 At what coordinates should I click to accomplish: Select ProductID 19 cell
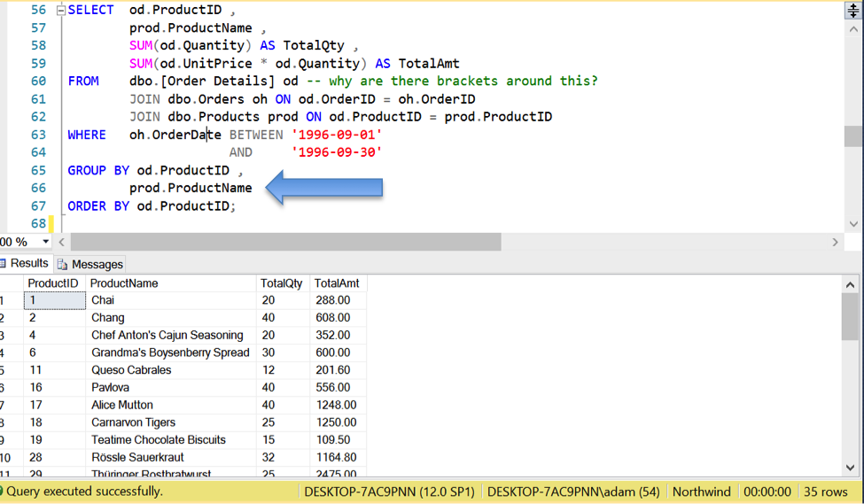coord(55,439)
